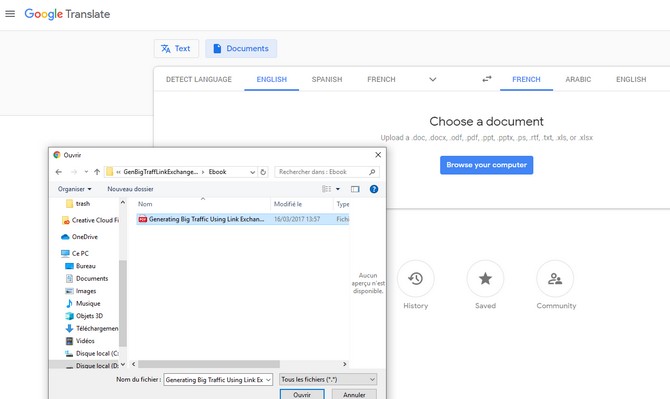Open recent locations dropdown arrow
The height and width of the screenshot is (399, 670).
[x=86, y=172]
